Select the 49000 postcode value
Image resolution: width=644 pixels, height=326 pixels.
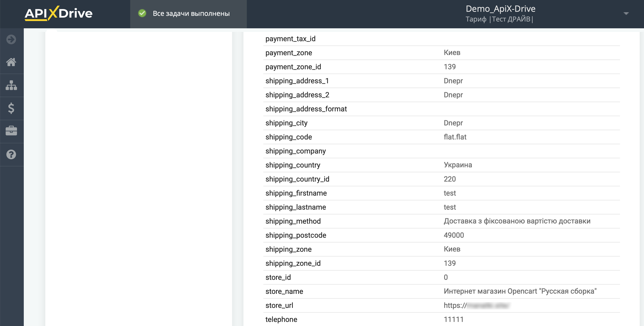454,235
